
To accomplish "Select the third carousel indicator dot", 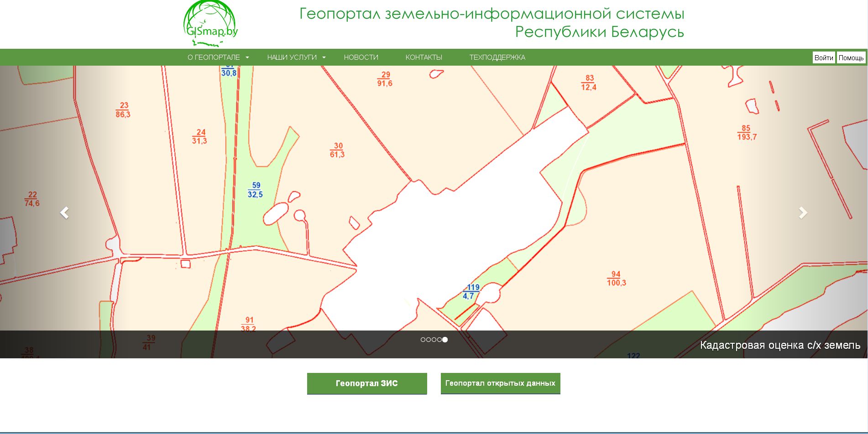I will pos(434,340).
